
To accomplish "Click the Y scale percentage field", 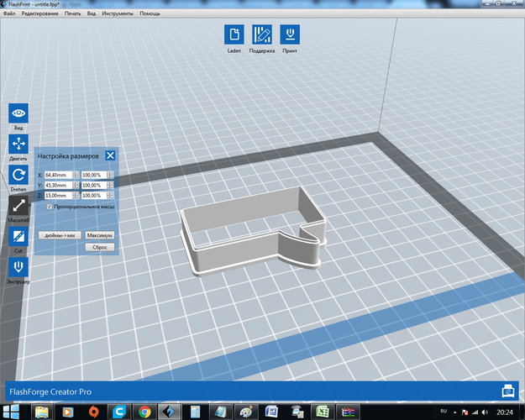I will tap(94, 185).
